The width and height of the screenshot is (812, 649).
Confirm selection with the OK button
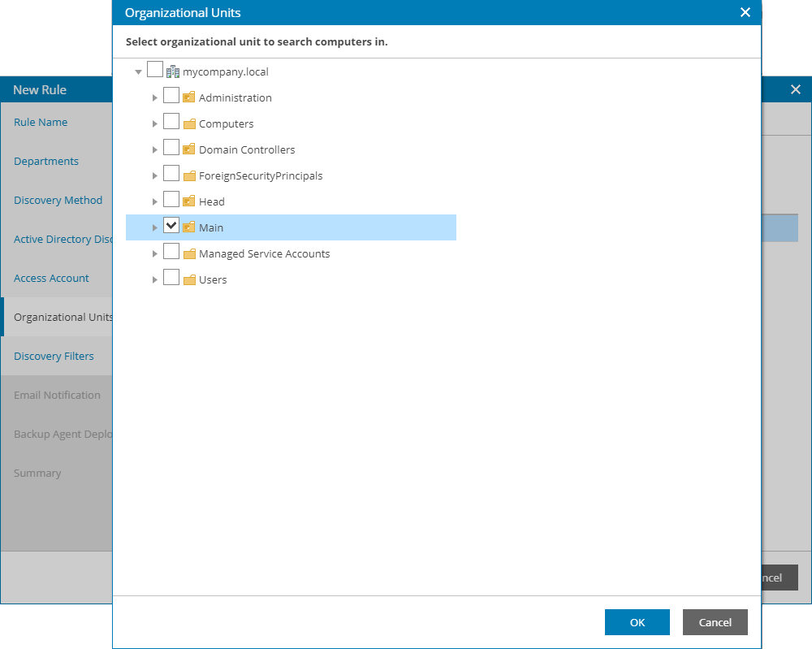[x=637, y=622]
